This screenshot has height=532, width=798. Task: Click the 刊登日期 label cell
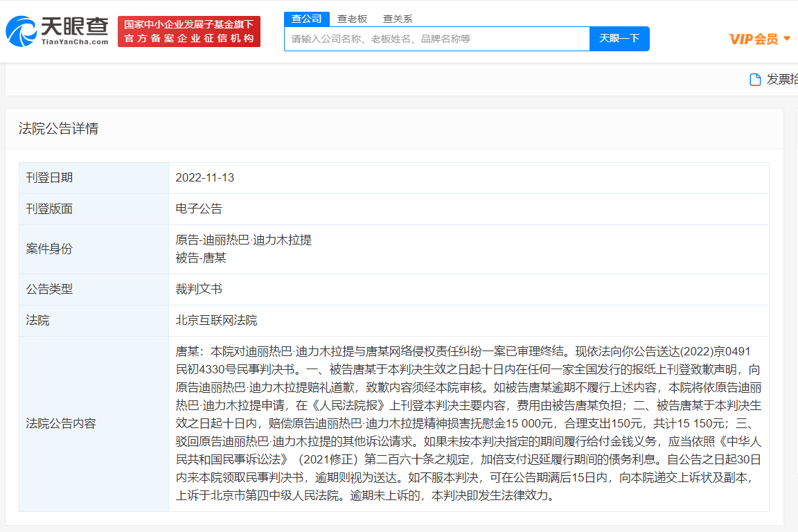pos(94,177)
